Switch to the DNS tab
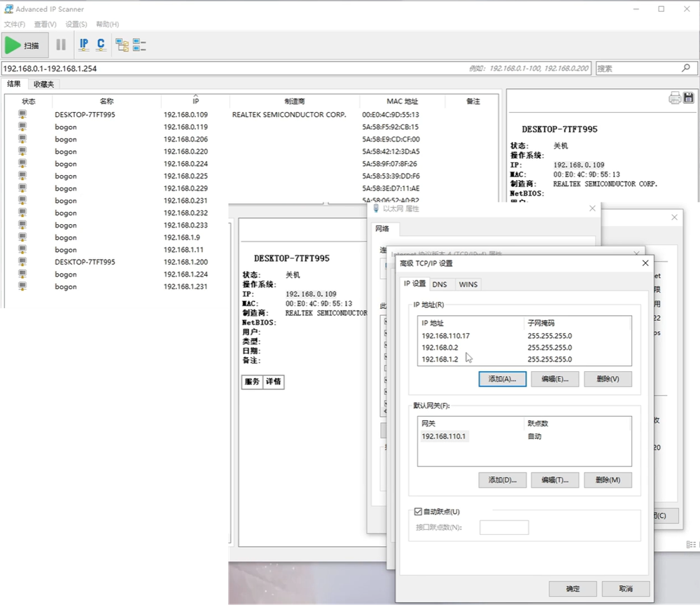The width and height of the screenshot is (700, 612). (x=440, y=284)
